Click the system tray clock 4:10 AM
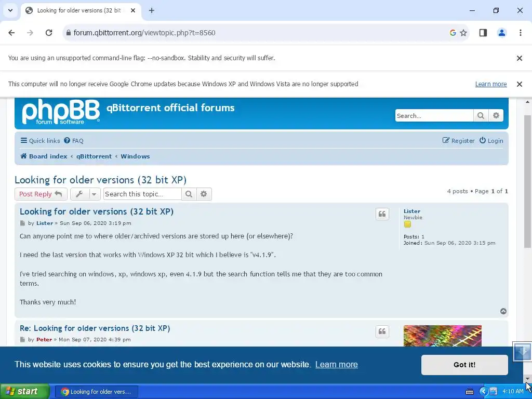This screenshot has width=532, height=399. click(513, 392)
